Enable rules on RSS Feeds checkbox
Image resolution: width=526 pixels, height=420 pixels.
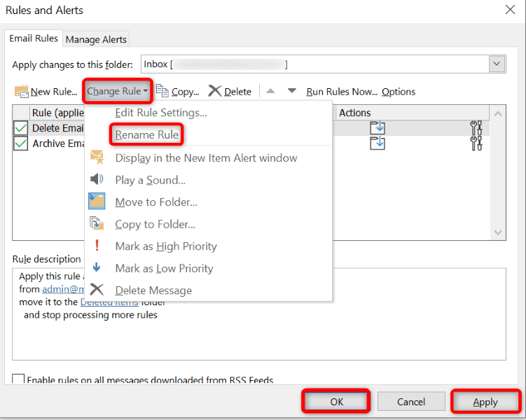pyautogui.click(x=18, y=380)
